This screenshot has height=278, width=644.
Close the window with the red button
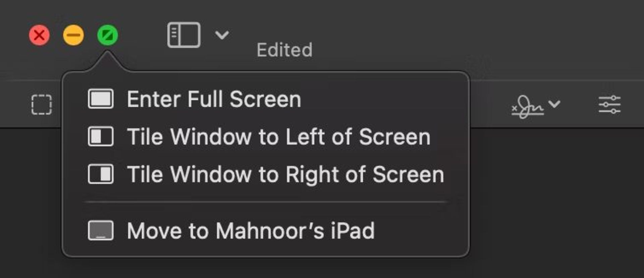[39, 35]
